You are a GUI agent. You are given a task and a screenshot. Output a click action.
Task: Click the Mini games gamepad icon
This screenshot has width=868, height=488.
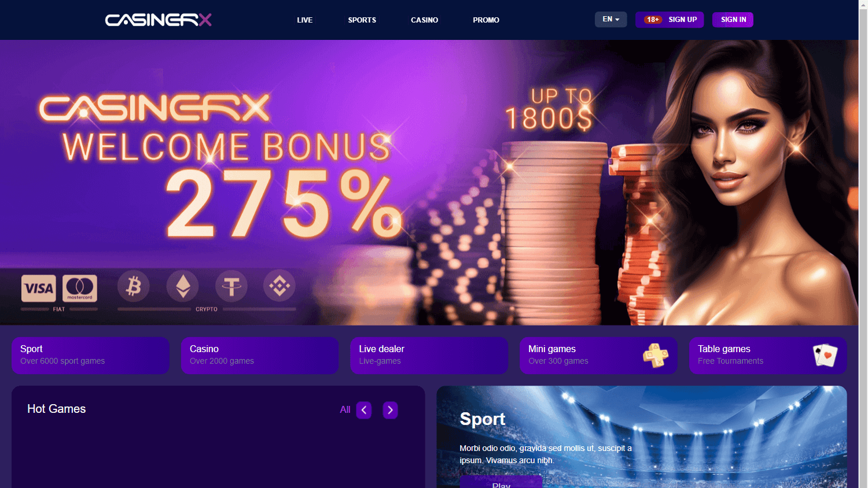[656, 355]
